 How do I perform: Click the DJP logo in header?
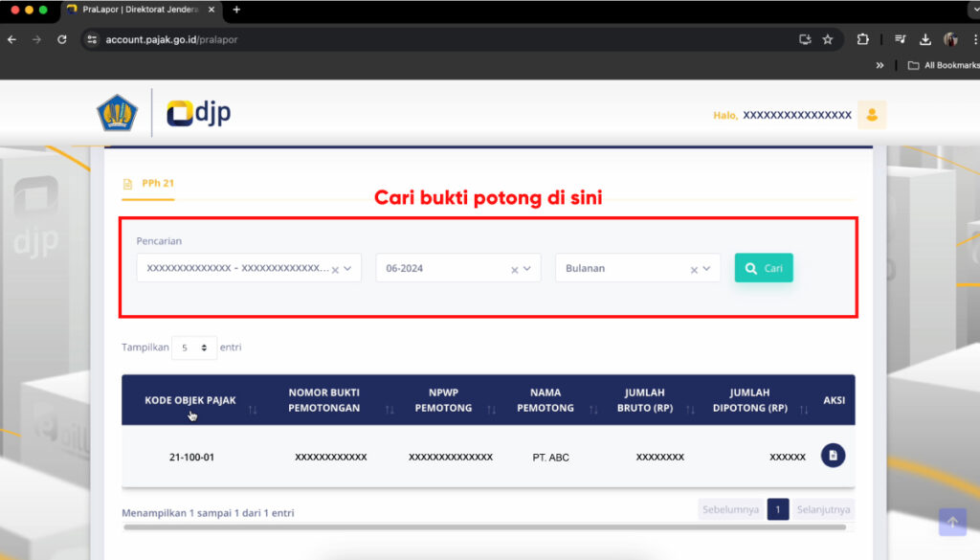(198, 113)
